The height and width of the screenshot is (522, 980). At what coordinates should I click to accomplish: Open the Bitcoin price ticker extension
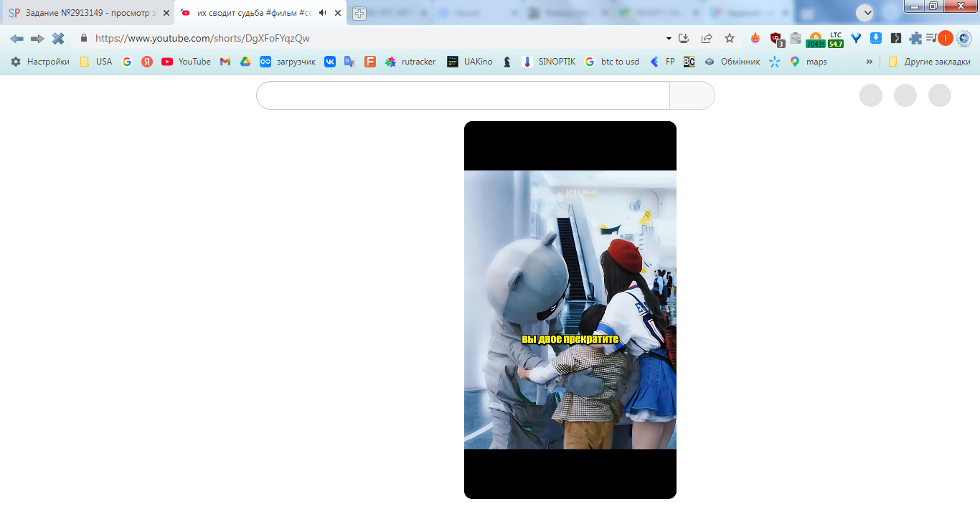(x=816, y=39)
